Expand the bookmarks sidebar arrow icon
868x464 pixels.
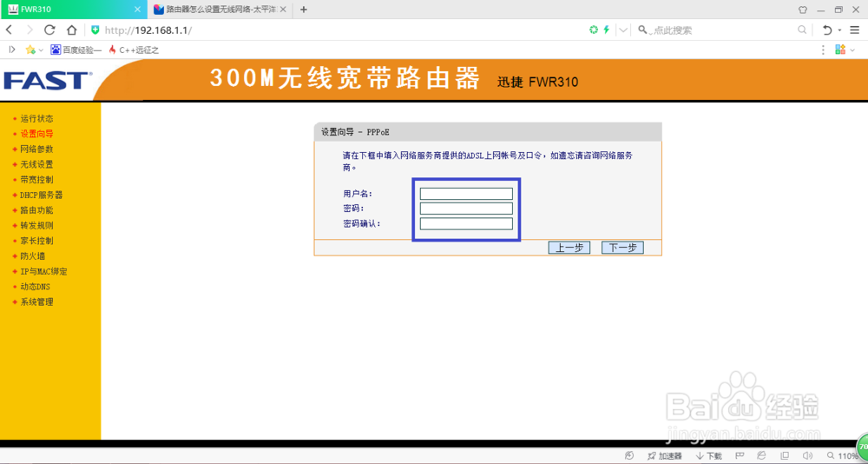pyautogui.click(x=12, y=50)
